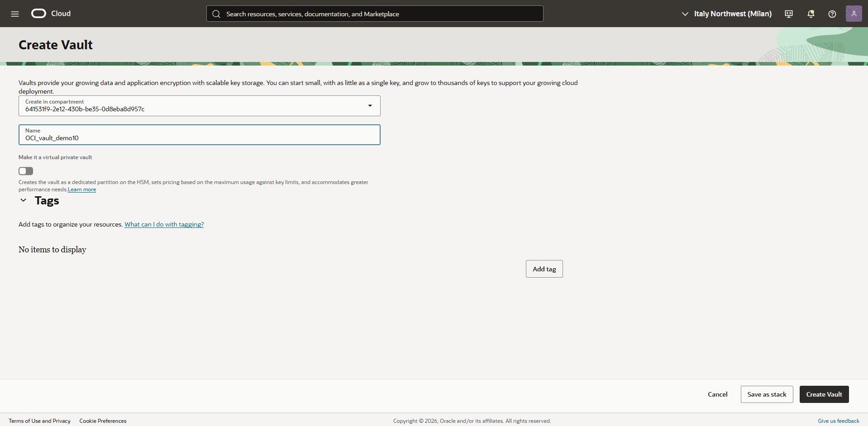This screenshot has width=868, height=426.
Task: Open the Cloud Shell developer tools icon
Action: click(789, 14)
